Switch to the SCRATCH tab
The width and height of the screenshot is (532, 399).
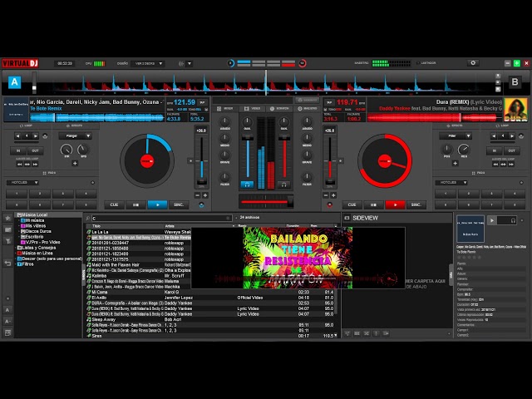(x=279, y=109)
